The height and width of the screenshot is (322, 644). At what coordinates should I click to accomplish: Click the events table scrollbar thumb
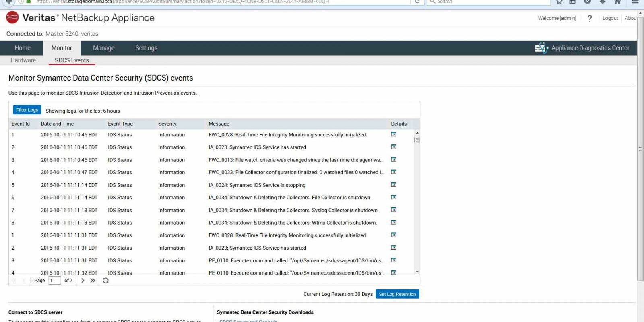[417, 140]
